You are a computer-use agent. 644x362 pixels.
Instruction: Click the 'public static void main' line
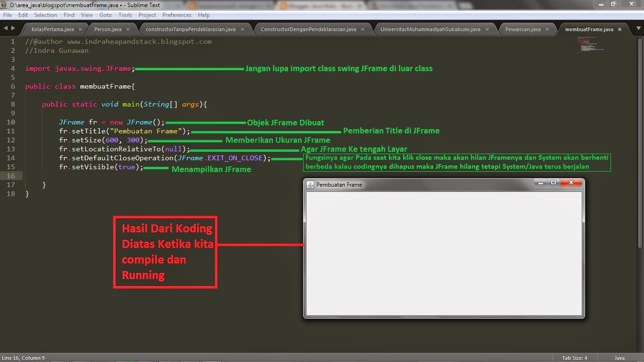(124, 104)
